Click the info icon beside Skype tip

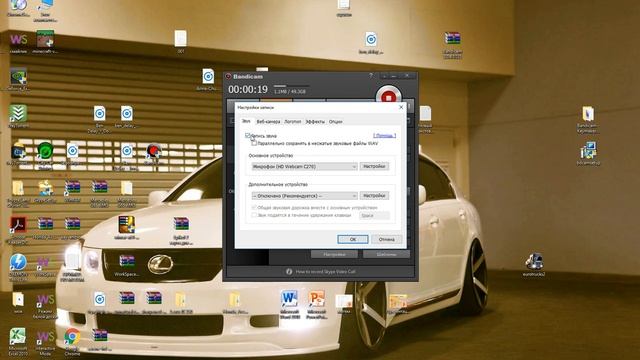pos(289,271)
